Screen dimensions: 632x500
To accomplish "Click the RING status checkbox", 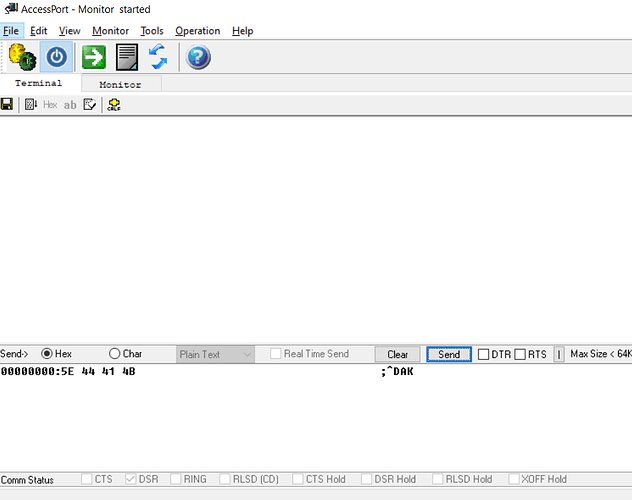I will tap(175, 479).
